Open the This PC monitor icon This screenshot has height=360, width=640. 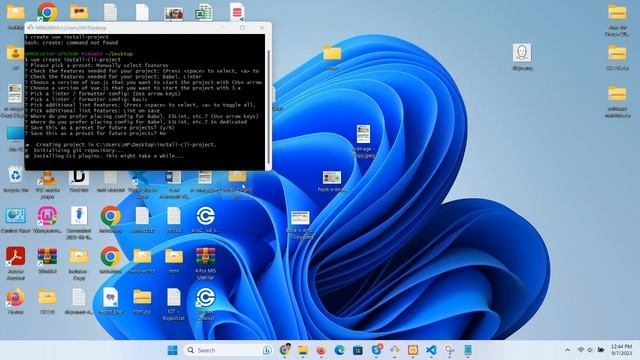point(16,135)
